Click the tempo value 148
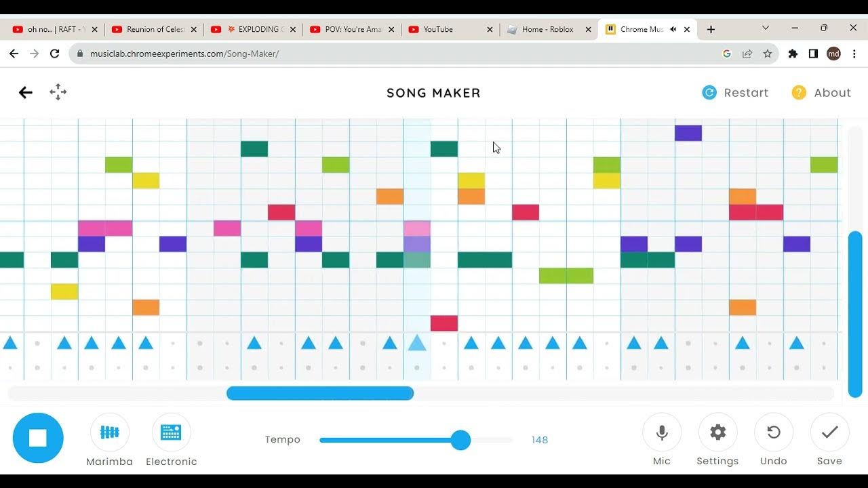 540,440
